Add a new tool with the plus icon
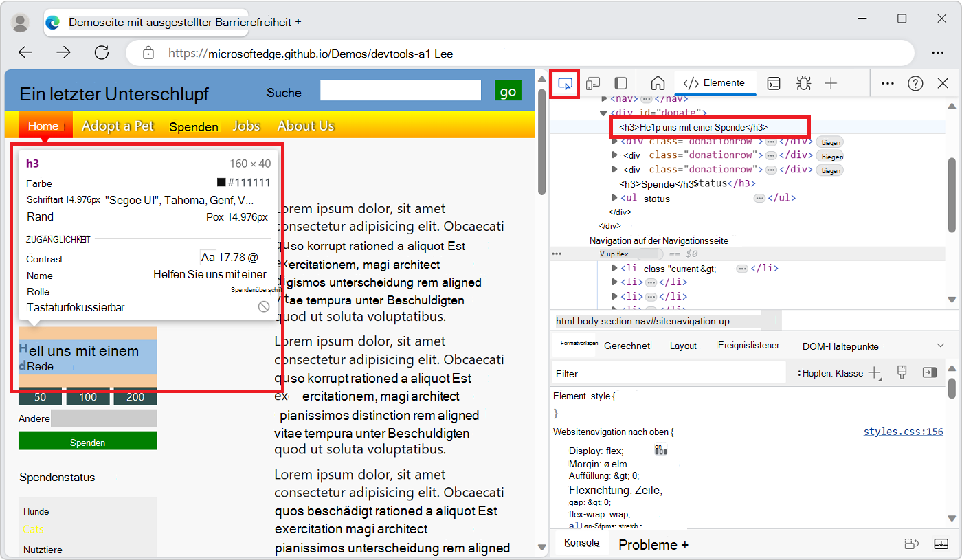Image resolution: width=962 pixels, height=560 pixels. pos(831,82)
